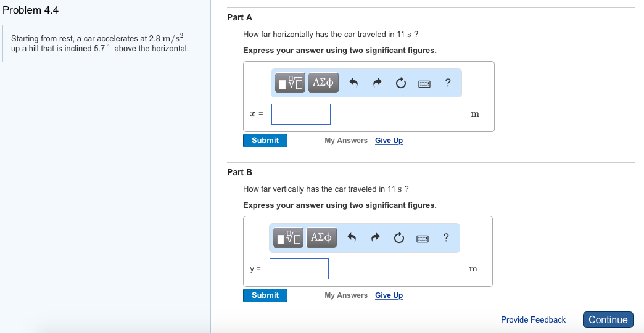Click undo arrow in Part A toolbar
The height and width of the screenshot is (333, 644).
(354, 83)
